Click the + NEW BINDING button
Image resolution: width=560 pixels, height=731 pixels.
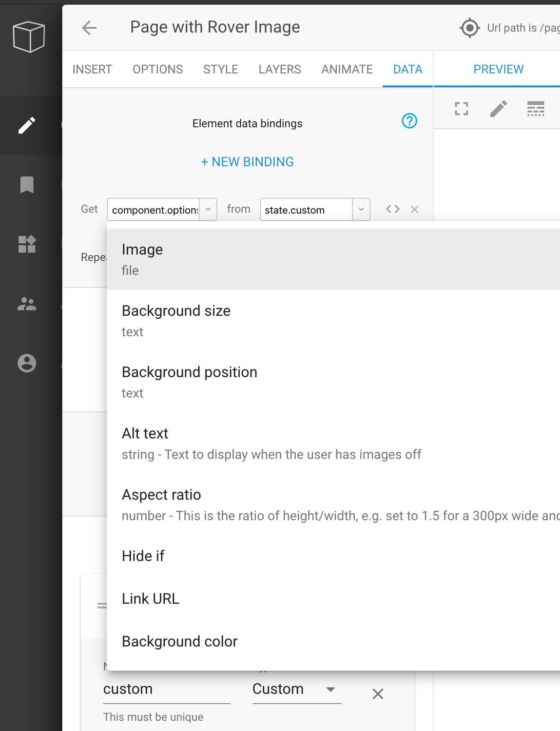247,162
